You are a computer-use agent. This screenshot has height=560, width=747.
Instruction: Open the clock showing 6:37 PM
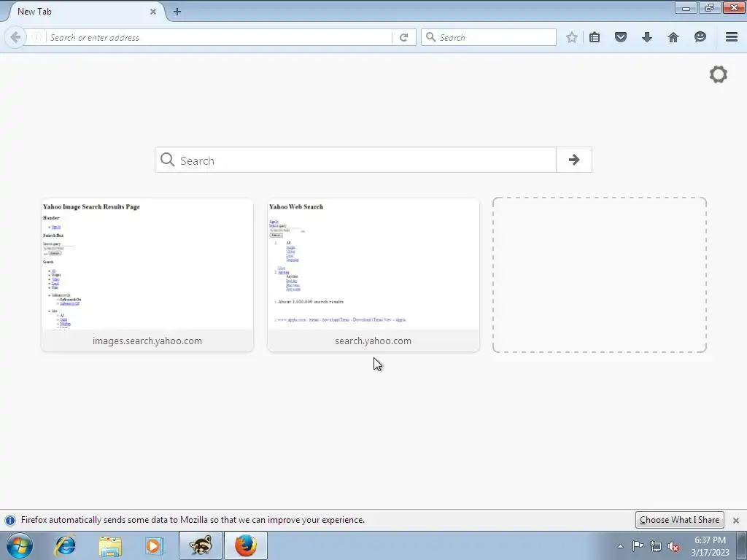[710, 546]
